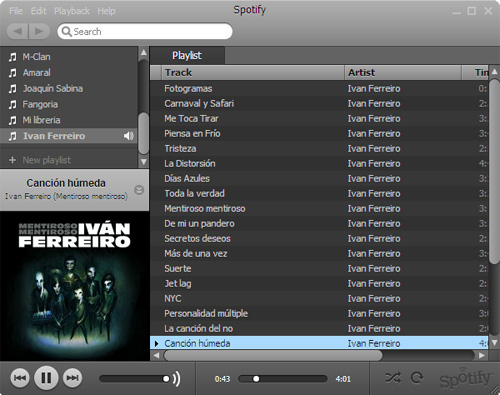Select the track La Distorsión
Image resolution: width=500 pixels, height=395 pixels.
coord(319,164)
